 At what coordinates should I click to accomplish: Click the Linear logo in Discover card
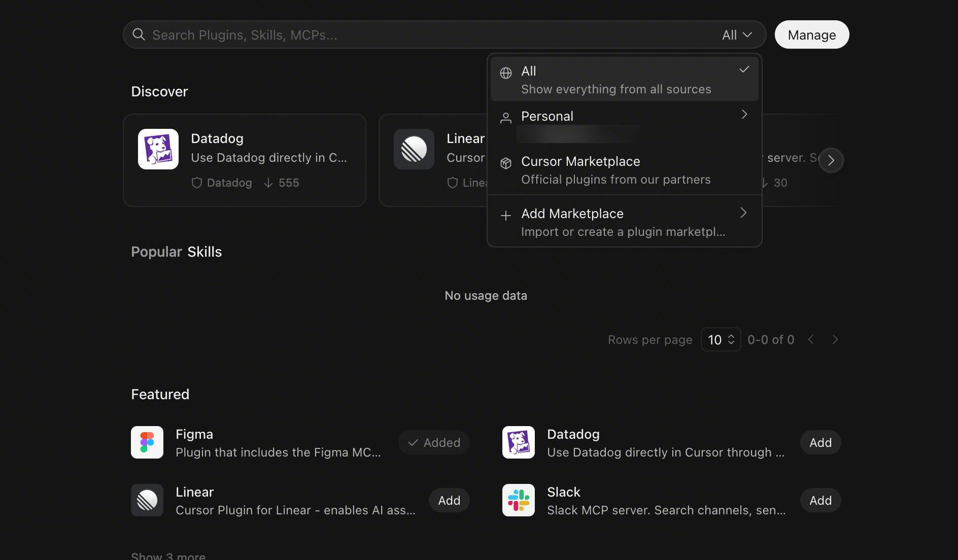tap(414, 149)
